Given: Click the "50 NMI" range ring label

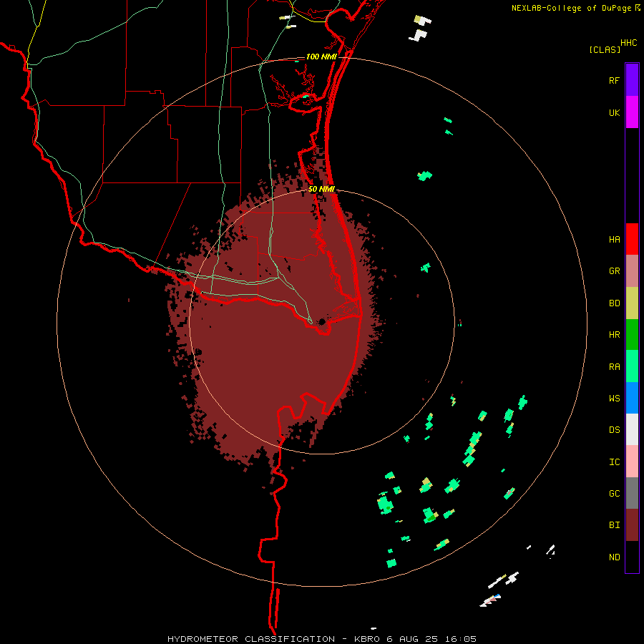Looking at the screenshot, I should click(321, 190).
